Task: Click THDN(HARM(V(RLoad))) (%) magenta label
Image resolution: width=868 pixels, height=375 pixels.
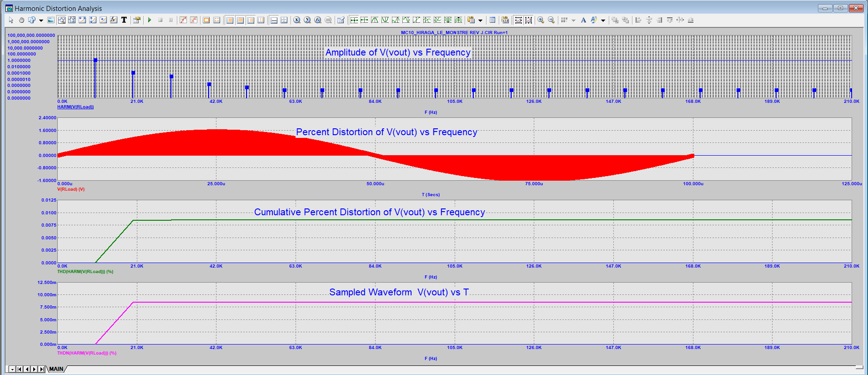Action: tap(87, 353)
